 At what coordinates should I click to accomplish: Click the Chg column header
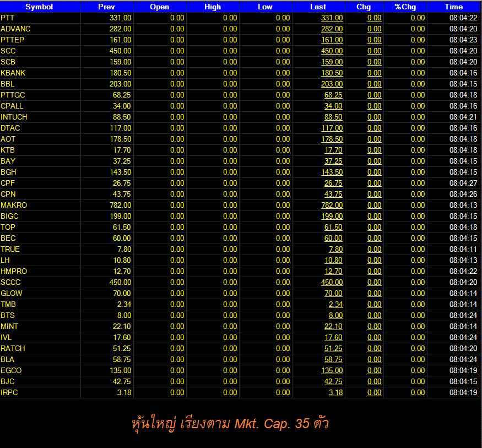coord(364,7)
